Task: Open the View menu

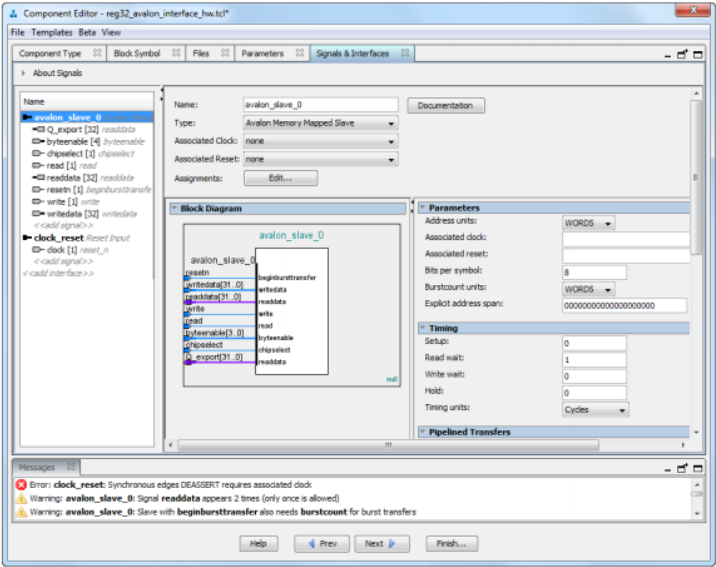Action: [x=111, y=32]
